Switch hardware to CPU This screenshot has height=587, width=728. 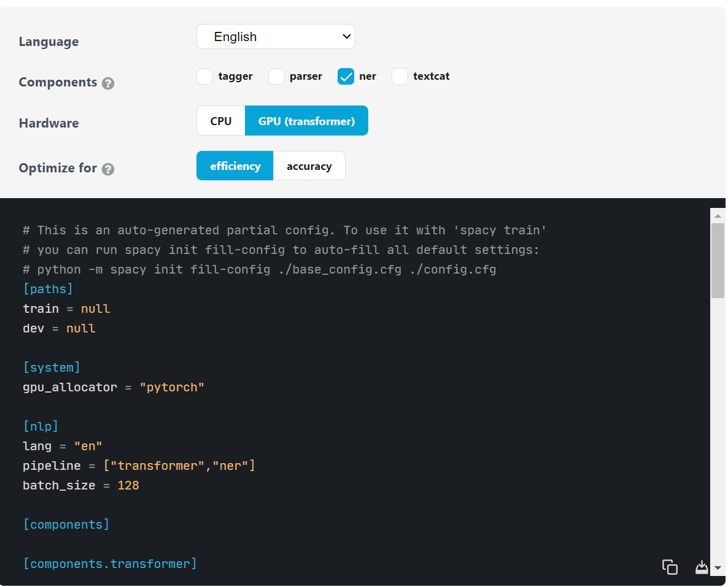tap(221, 121)
